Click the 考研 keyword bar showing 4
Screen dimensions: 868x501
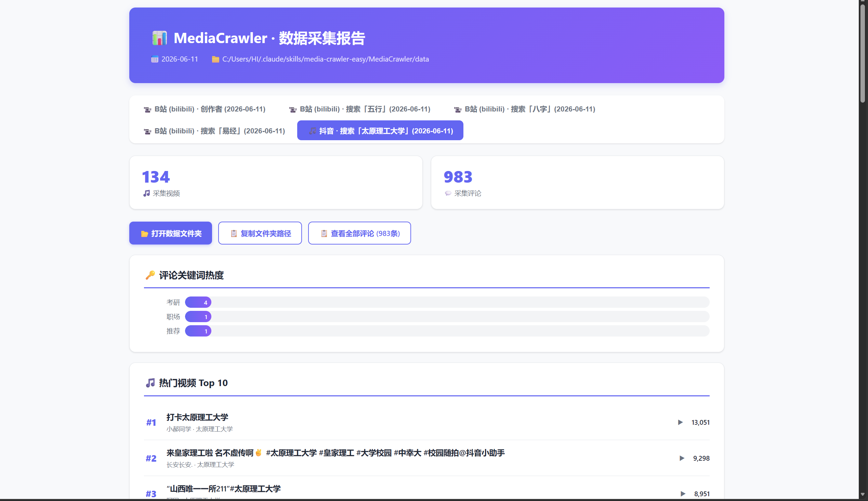click(x=198, y=302)
